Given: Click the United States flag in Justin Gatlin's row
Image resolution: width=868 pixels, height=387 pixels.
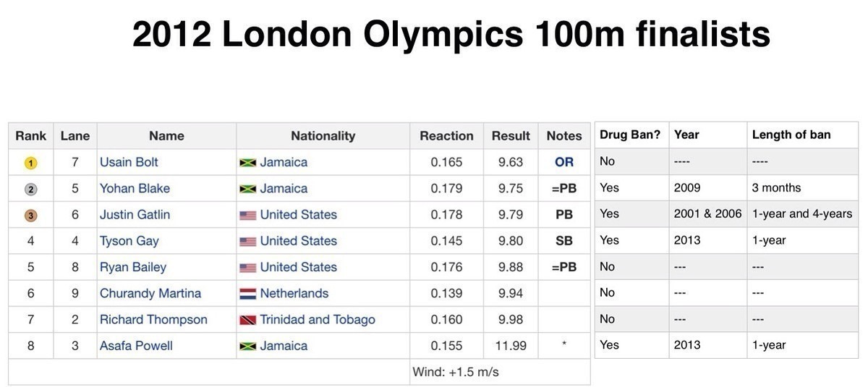Looking at the screenshot, I should 248,215.
